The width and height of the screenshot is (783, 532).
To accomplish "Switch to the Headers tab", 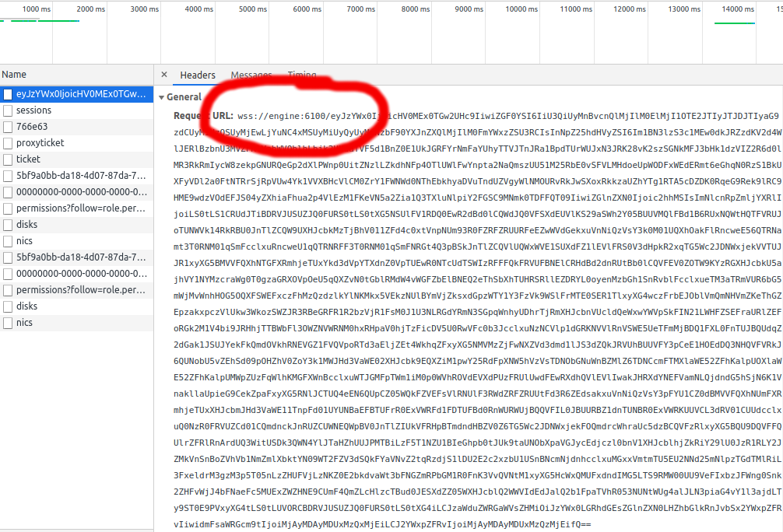I will (x=198, y=75).
